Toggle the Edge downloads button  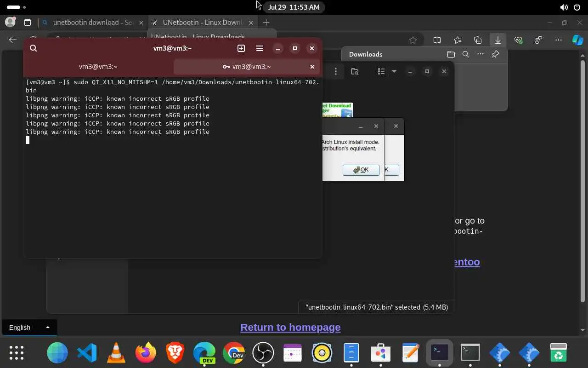coord(498,40)
